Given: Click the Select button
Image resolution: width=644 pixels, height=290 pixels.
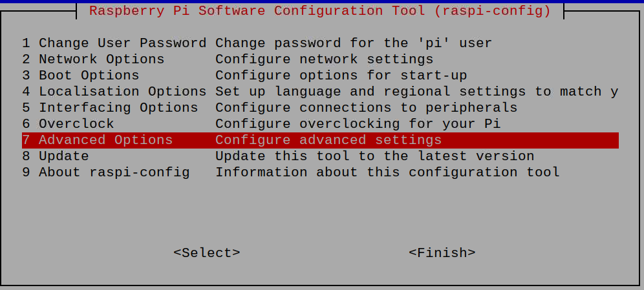Looking at the screenshot, I should tap(207, 253).
